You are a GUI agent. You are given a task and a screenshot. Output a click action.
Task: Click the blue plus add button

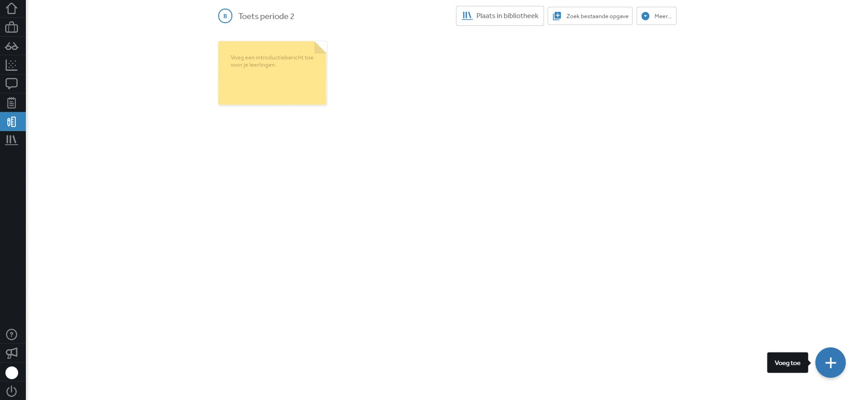830,363
